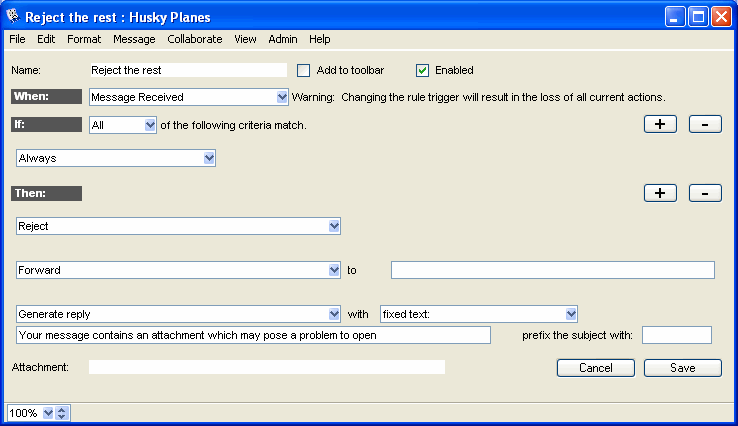
Task: Add an action with the Then plus button
Action: click(x=659, y=193)
